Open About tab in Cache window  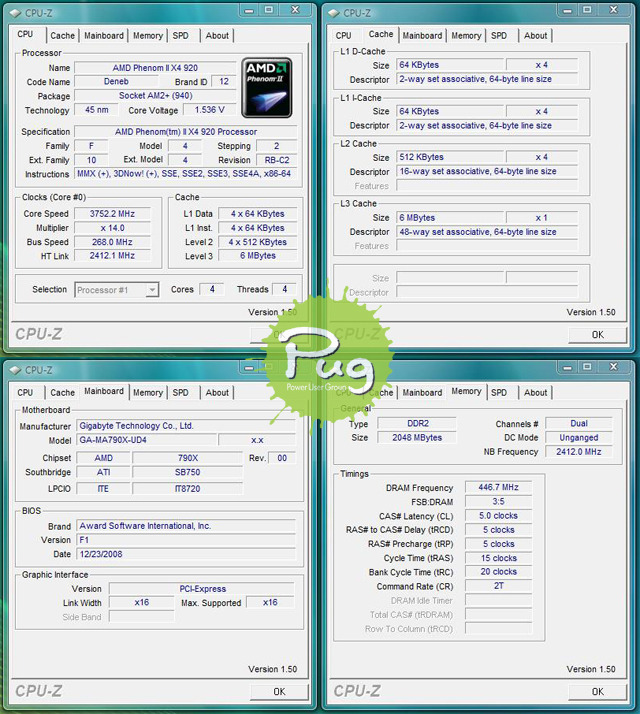[x=535, y=36]
